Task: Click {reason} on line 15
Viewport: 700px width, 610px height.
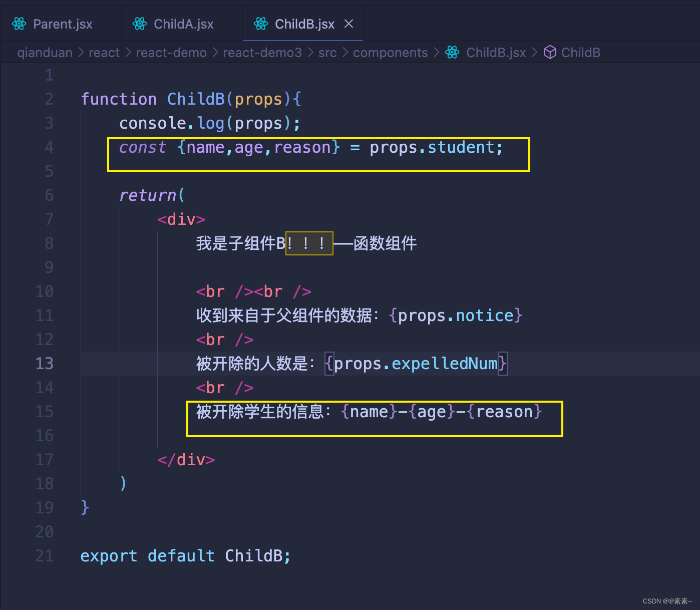Action: [504, 412]
